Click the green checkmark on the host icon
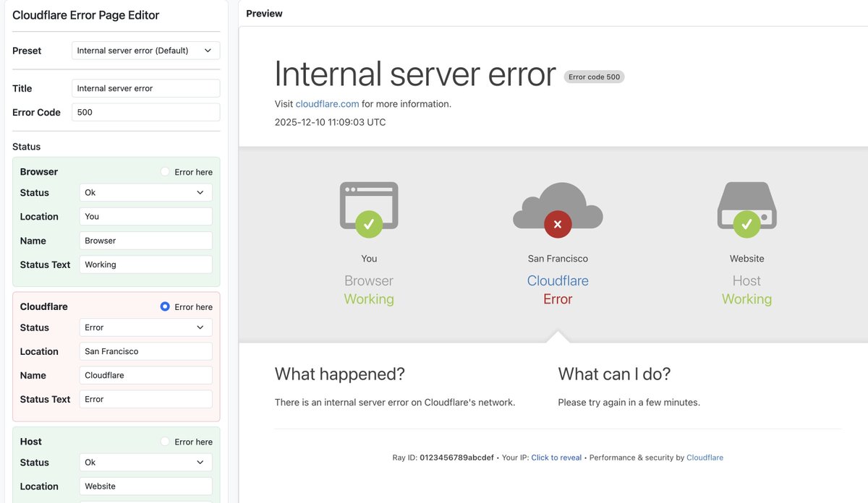 (x=746, y=224)
